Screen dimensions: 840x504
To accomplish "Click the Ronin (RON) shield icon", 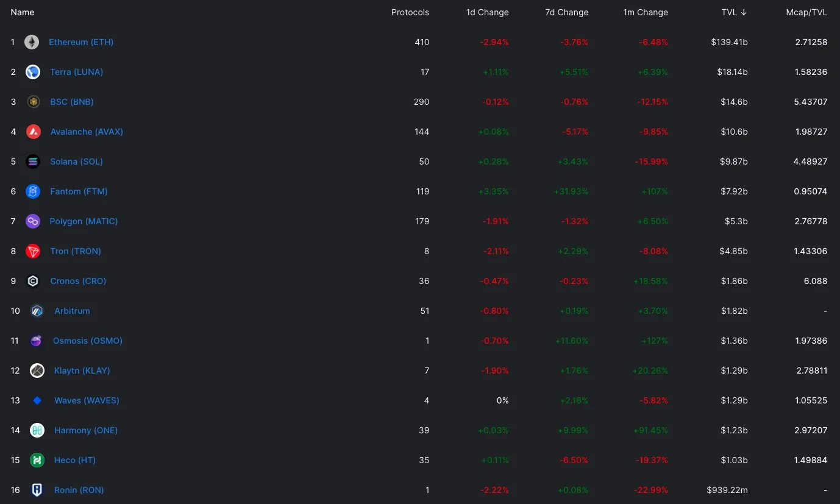I will 37,490.
